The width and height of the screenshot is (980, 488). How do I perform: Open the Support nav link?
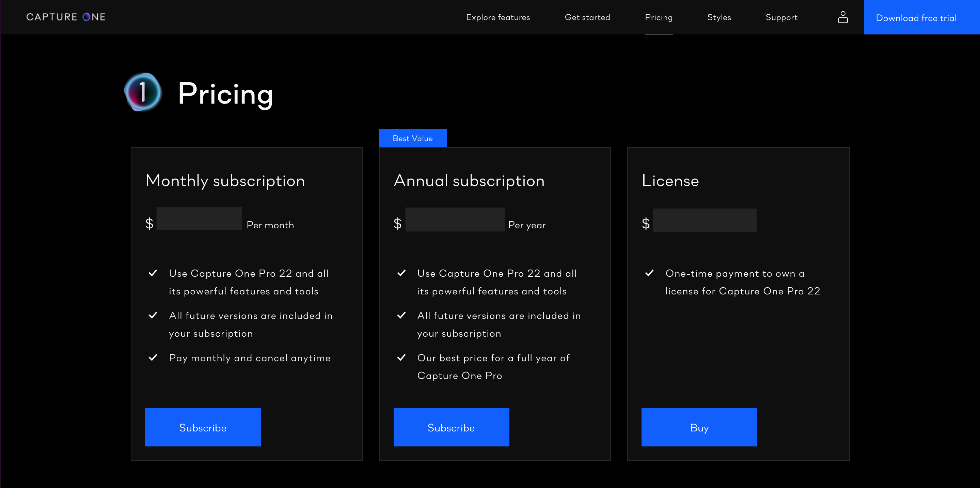tap(781, 17)
